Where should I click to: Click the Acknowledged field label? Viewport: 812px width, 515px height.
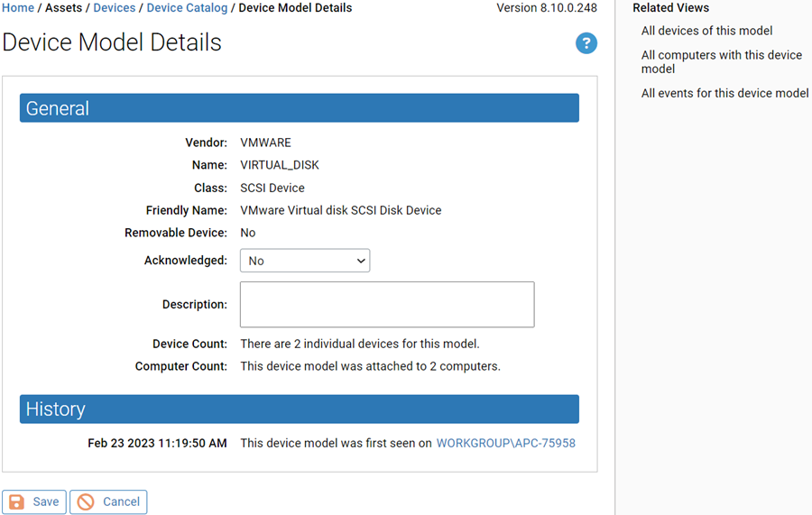[185, 261]
